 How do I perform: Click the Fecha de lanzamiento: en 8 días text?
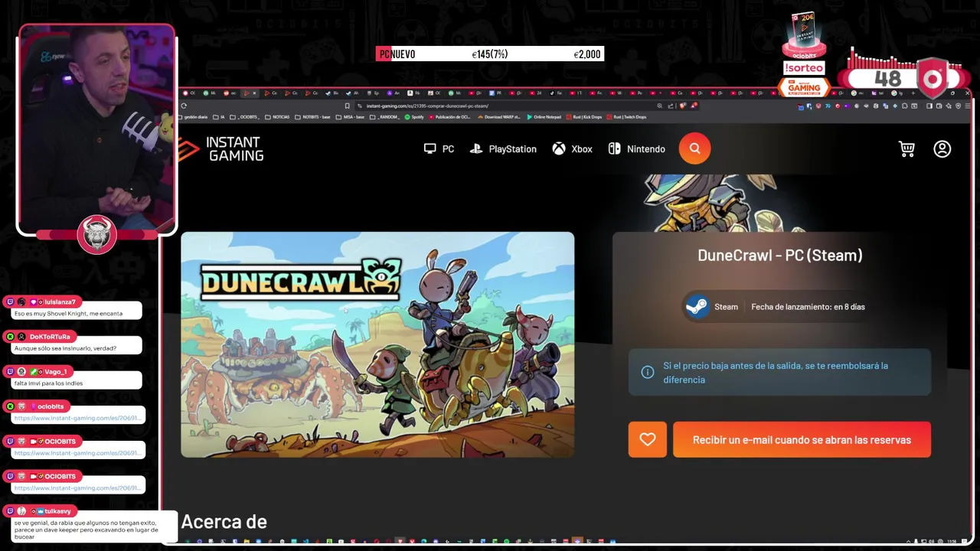(x=808, y=307)
